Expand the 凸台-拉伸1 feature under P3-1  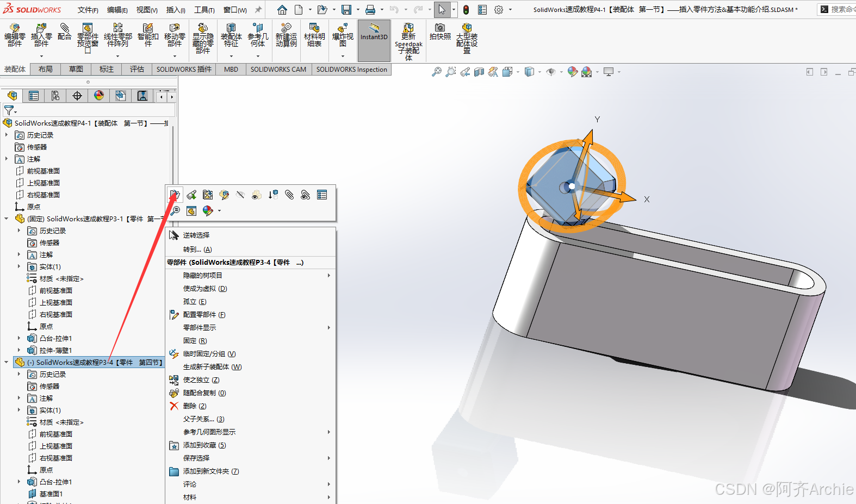pos(19,338)
